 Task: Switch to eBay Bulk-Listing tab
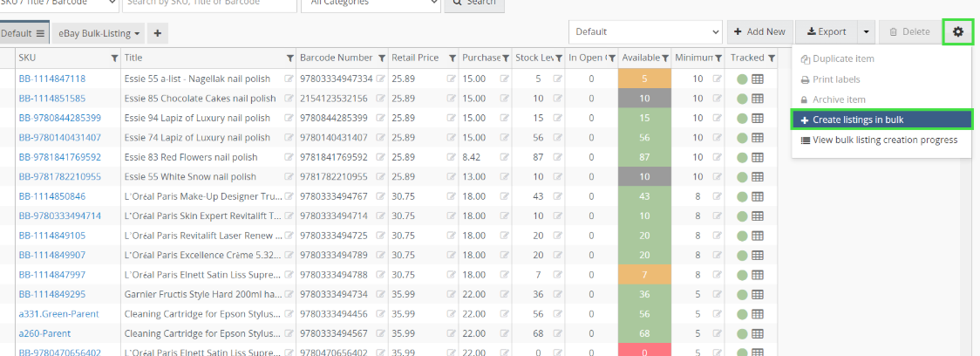(x=100, y=33)
